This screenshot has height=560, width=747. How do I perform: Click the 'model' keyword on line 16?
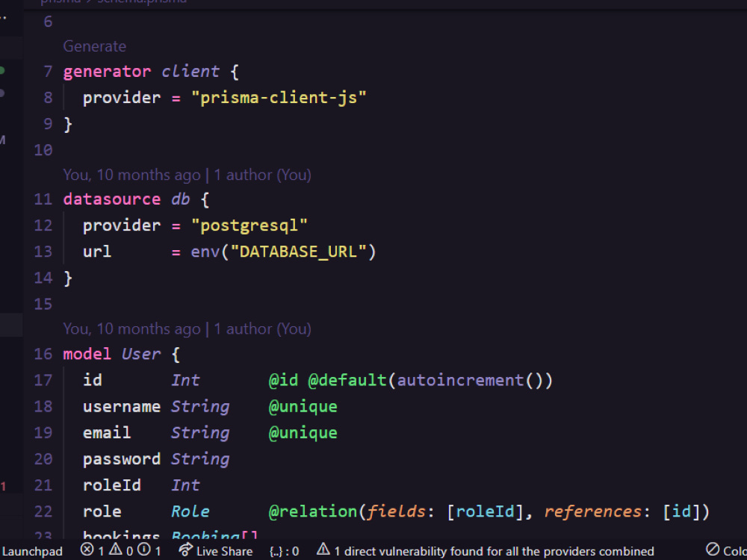87,354
